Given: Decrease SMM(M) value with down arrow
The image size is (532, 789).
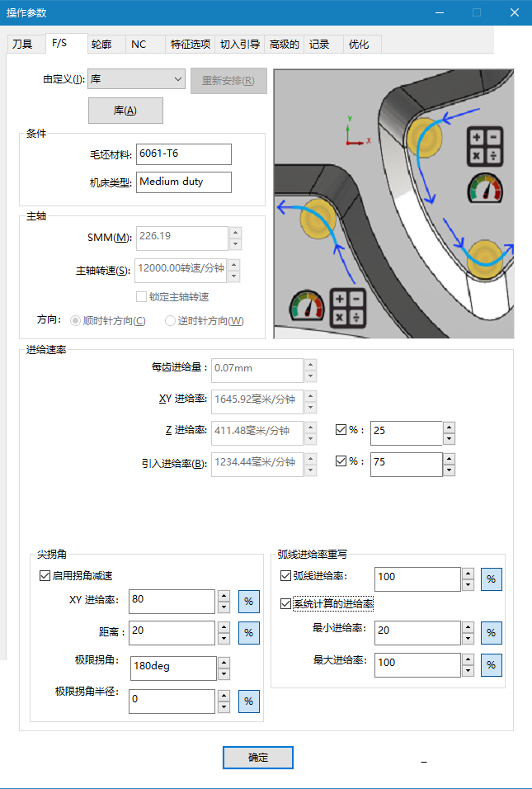Looking at the screenshot, I should coord(235,244).
